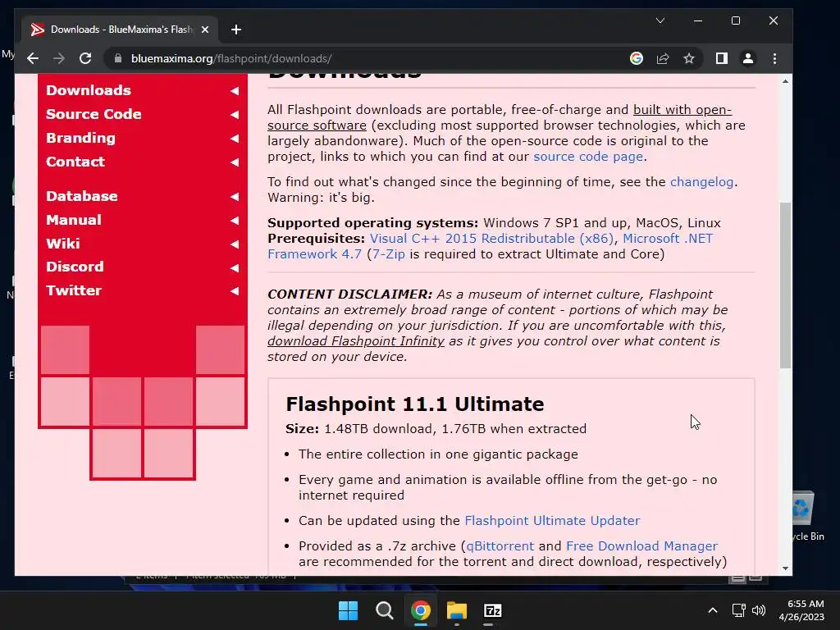840x630 pixels.
Task: Select the Downloads - BlueMaxima's Flashpoint tab
Action: (x=120, y=30)
